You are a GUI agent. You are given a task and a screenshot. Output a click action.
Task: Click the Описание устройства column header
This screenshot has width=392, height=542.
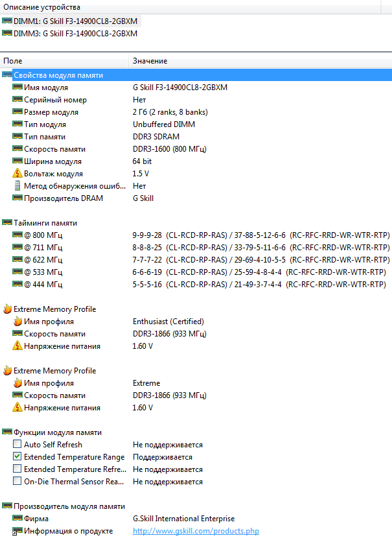pyautogui.click(x=190, y=7)
